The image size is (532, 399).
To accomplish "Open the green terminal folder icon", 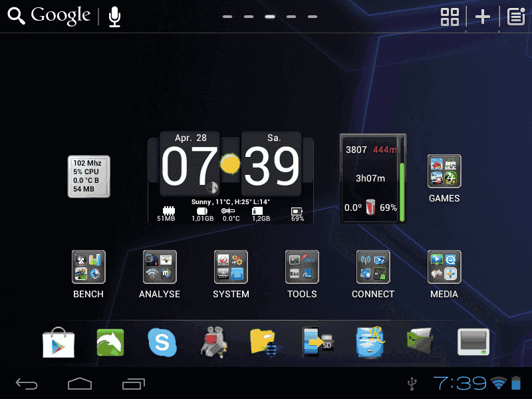I will click(420, 341).
